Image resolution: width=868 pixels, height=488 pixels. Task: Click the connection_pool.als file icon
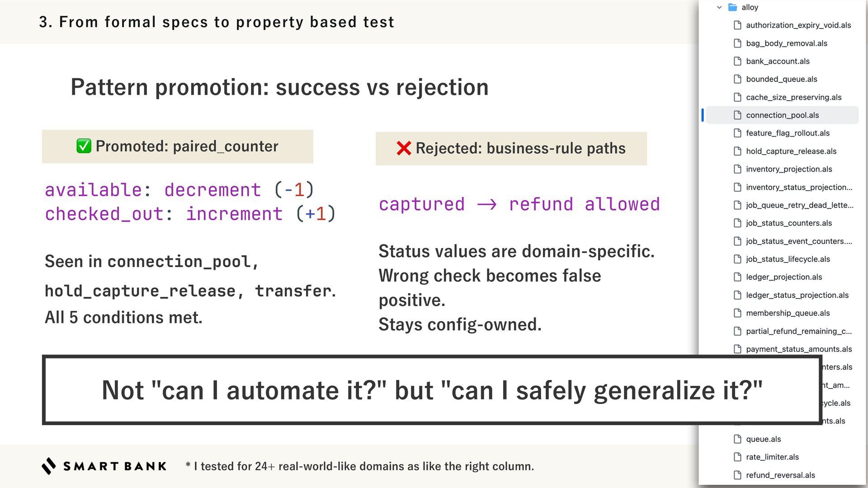pos(737,115)
